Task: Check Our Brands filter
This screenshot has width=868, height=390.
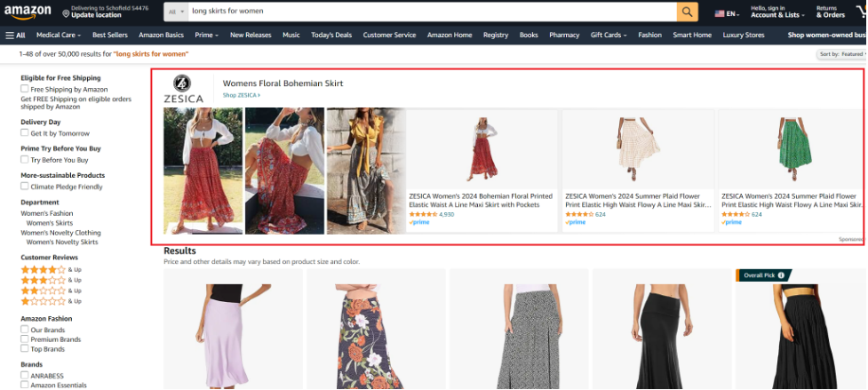Action: point(24,330)
